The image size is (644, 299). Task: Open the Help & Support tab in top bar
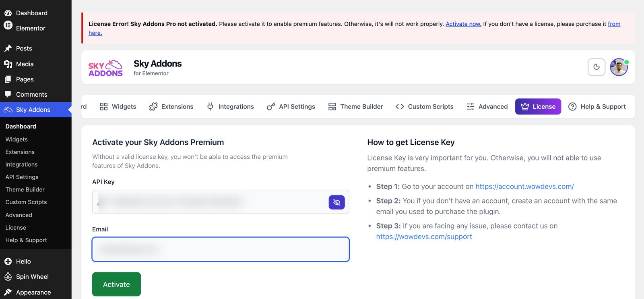click(597, 106)
